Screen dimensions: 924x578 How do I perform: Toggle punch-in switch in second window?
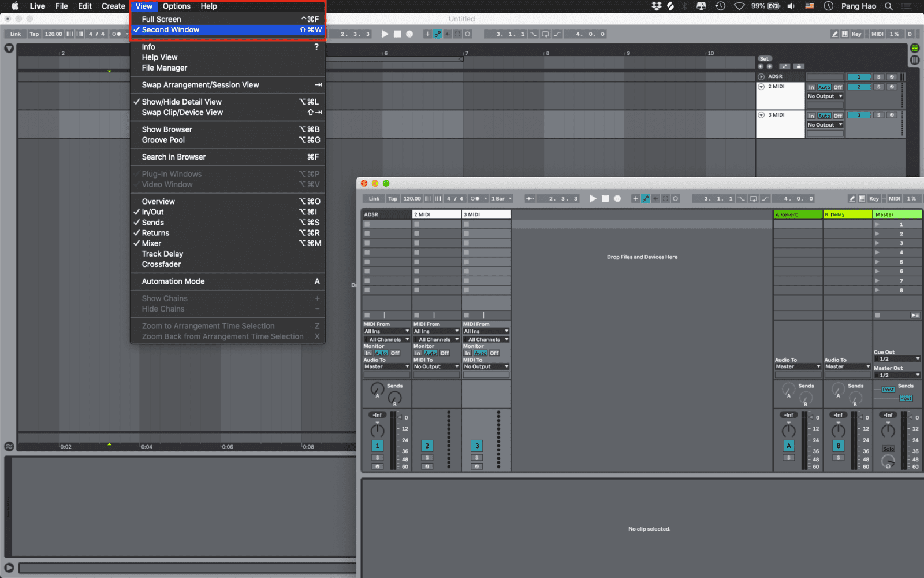(x=742, y=198)
